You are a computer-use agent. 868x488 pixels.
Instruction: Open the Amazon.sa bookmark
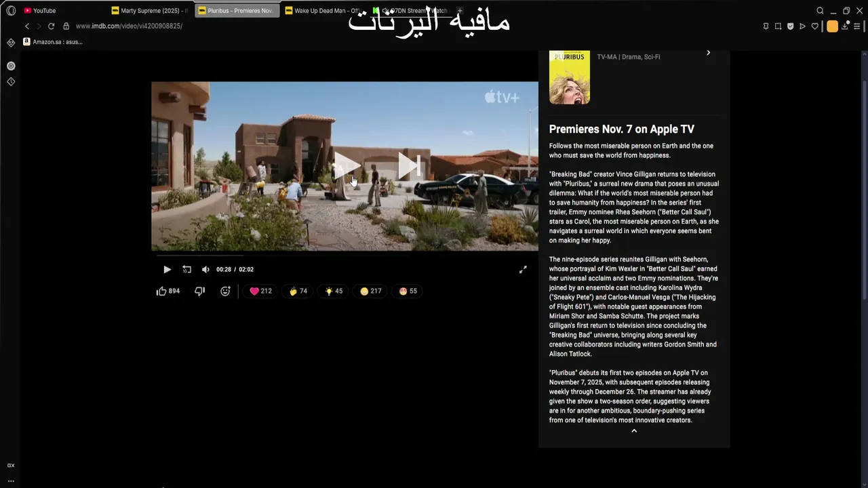(53, 42)
